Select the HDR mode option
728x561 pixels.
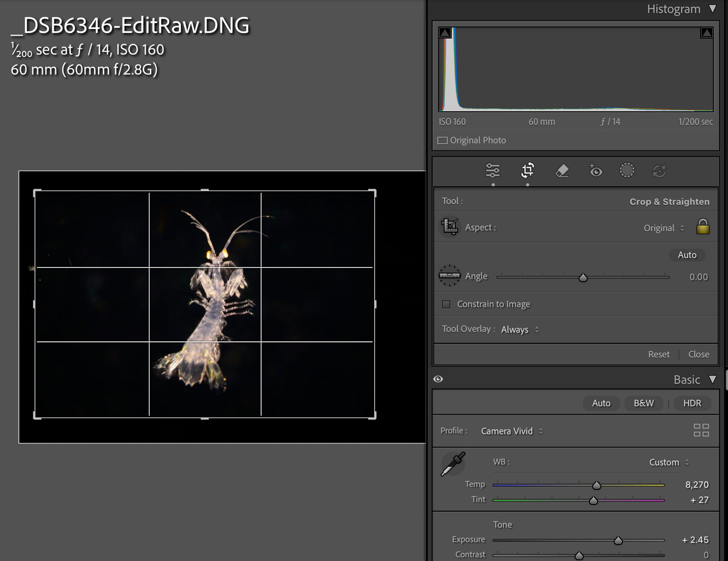point(692,403)
